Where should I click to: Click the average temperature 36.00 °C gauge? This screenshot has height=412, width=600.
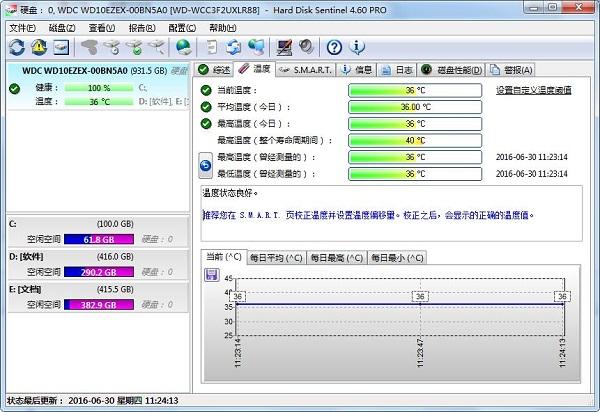click(415, 107)
